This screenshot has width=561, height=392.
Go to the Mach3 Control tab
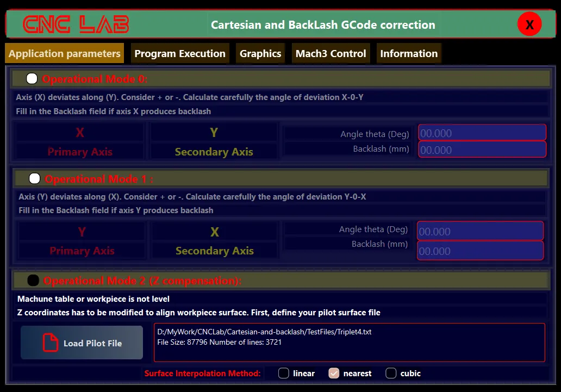[331, 53]
